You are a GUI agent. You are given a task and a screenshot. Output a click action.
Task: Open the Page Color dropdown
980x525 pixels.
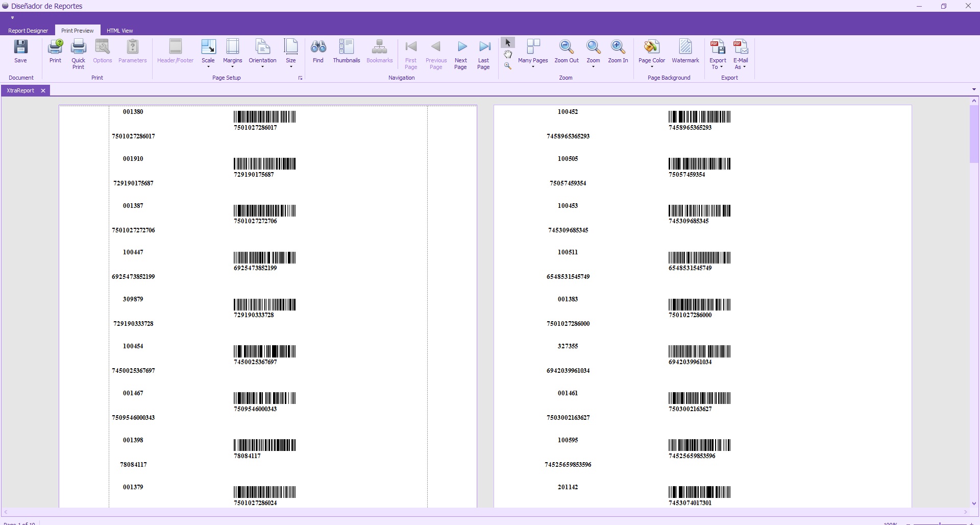point(652,67)
